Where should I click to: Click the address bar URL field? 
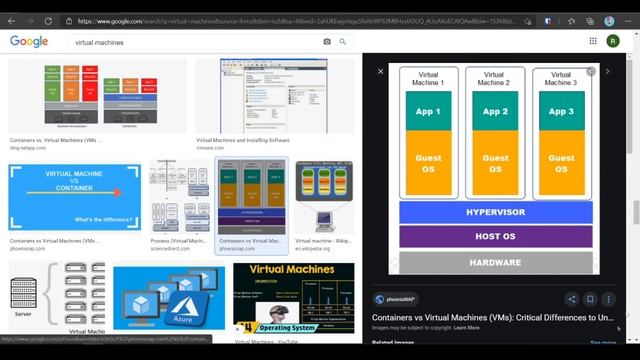tap(296, 21)
